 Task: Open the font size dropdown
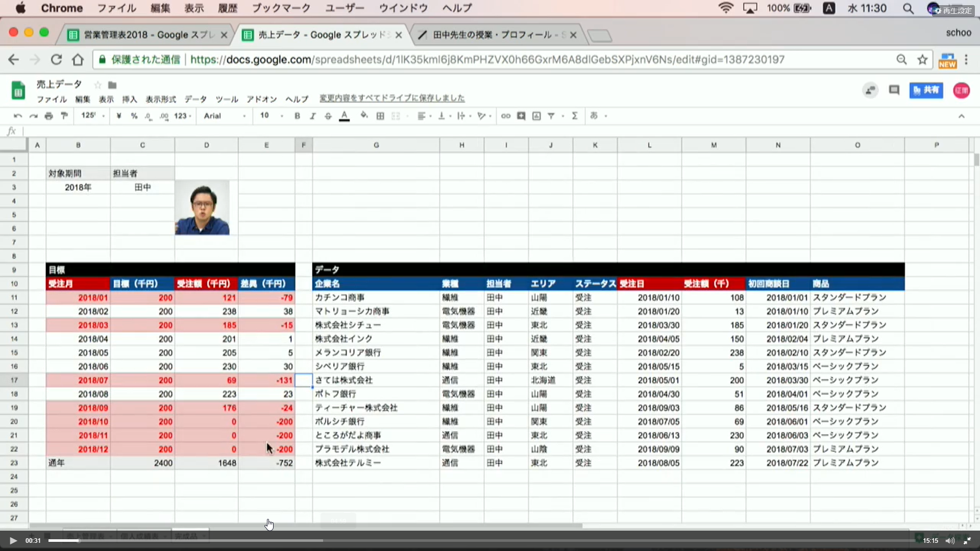(x=271, y=116)
